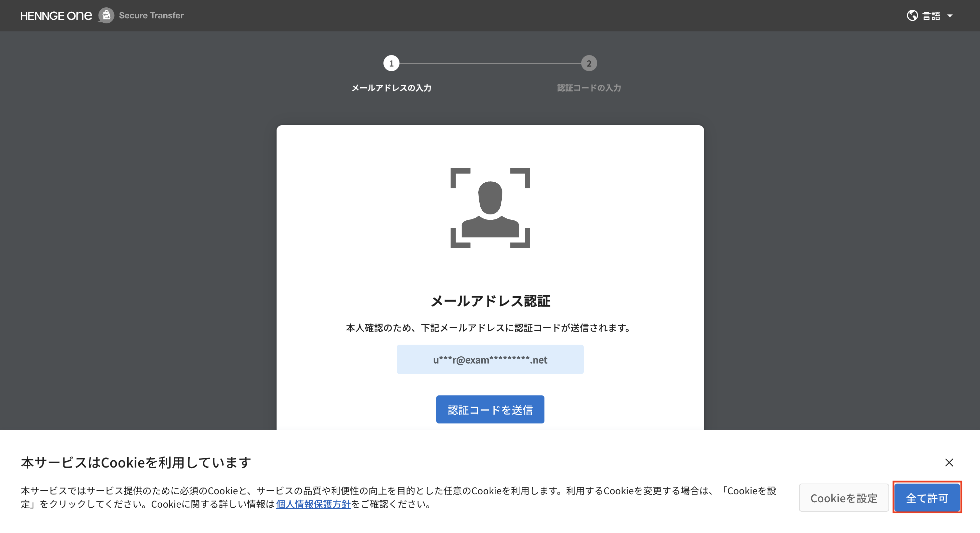Click Cookieを設定 button
The image size is (980, 533).
pos(844,498)
